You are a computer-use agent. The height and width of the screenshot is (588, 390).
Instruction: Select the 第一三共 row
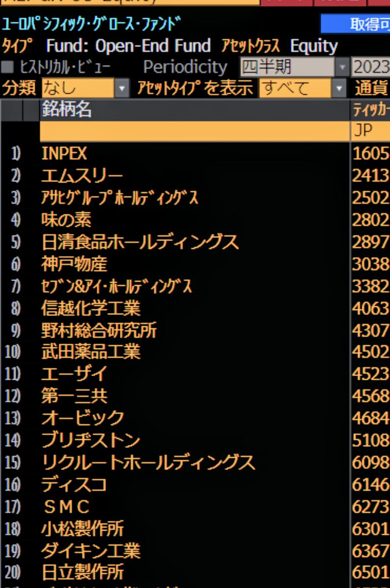[195, 396]
